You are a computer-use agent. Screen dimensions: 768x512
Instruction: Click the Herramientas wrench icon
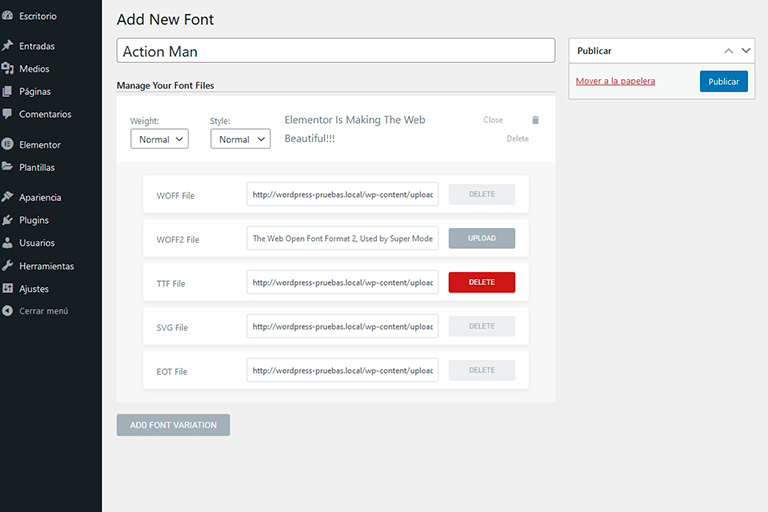(x=7, y=266)
